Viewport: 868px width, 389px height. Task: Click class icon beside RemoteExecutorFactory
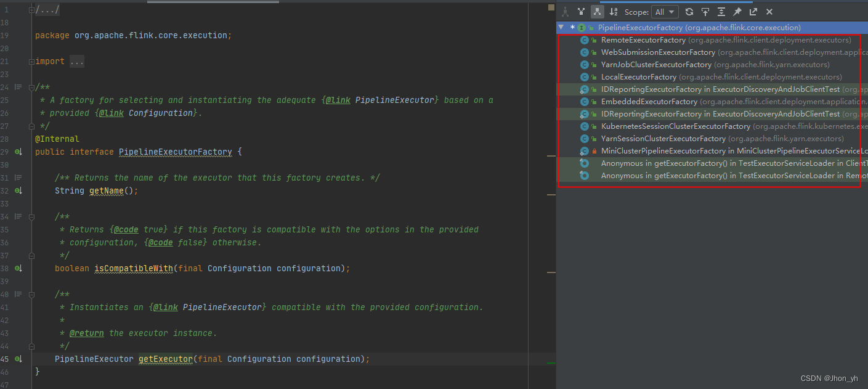tap(585, 40)
